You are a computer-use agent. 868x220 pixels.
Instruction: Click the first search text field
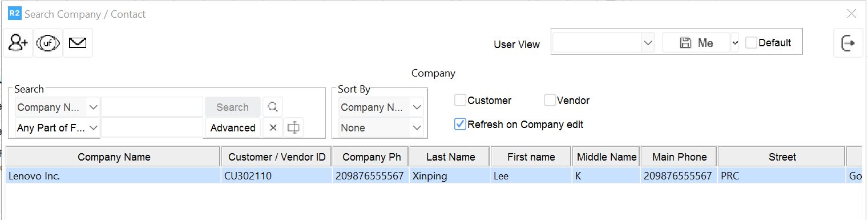click(152, 107)
